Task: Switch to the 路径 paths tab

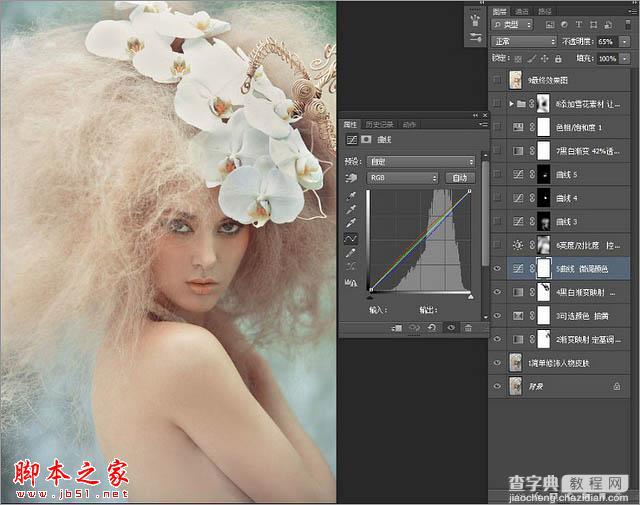Action: click(544, 11)
